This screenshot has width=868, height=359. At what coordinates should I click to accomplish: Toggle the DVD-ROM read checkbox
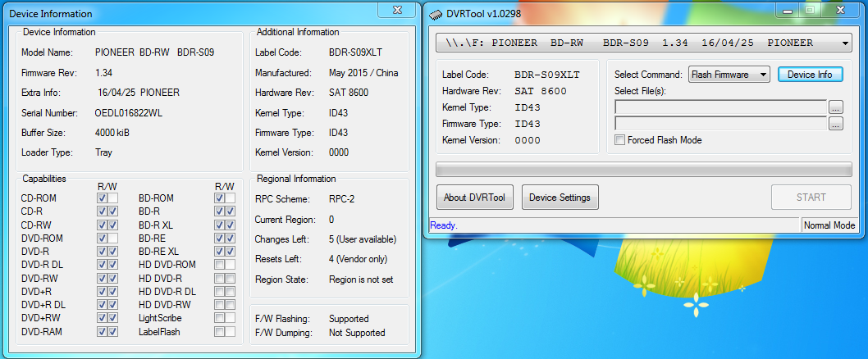103,239
